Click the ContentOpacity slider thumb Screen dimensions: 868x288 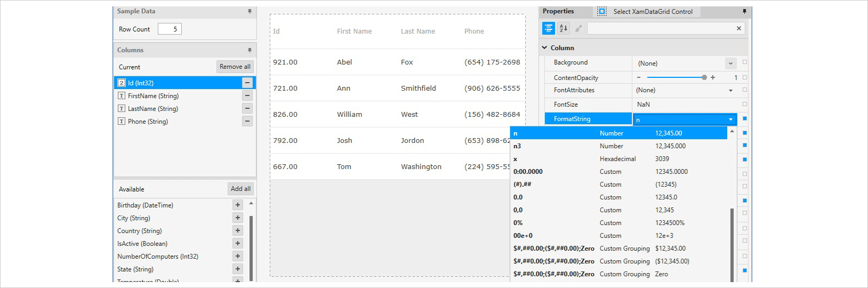click(704, 77)
